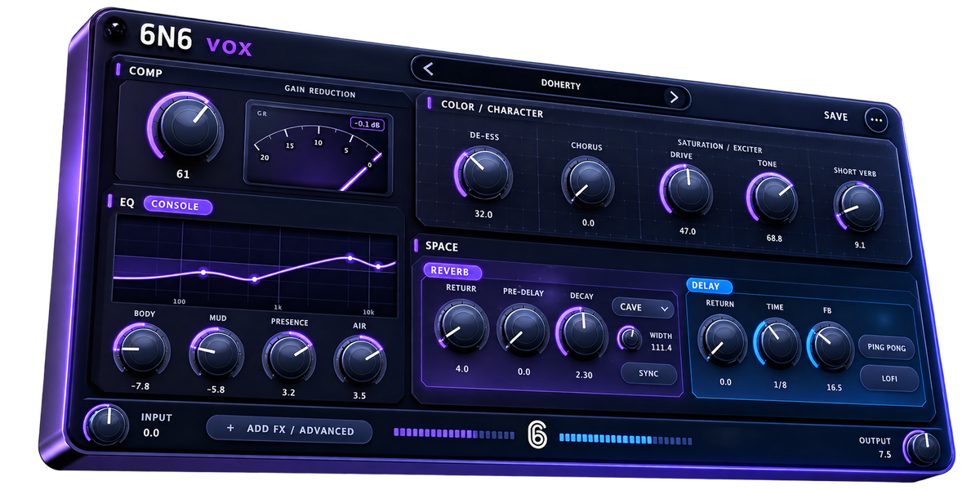Click the reverb RETURN value 4.0
The width and height of the screenshot is (980, 490).
click(x=462, y=368)
